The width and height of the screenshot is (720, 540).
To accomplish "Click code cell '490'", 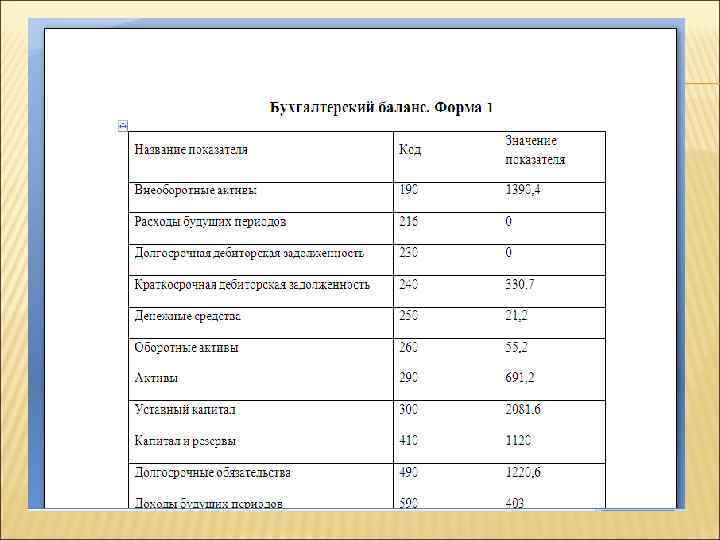I will point(408,472).
